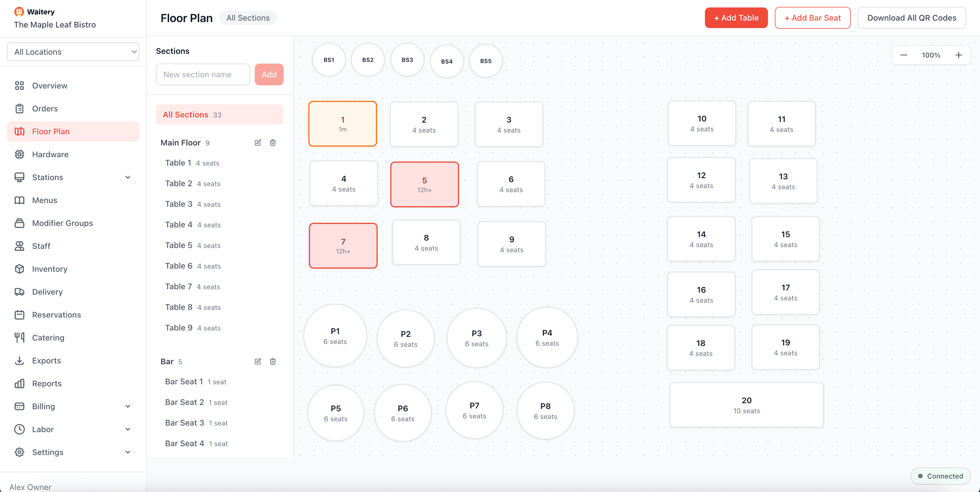Click Download All QR Codes
This screenshot has height=492, width=980.
pyautogui.click(x=912, y=18)
